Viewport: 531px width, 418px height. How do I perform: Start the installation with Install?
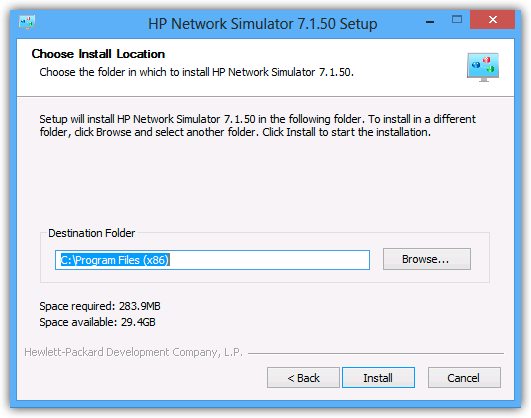point(378,377)
